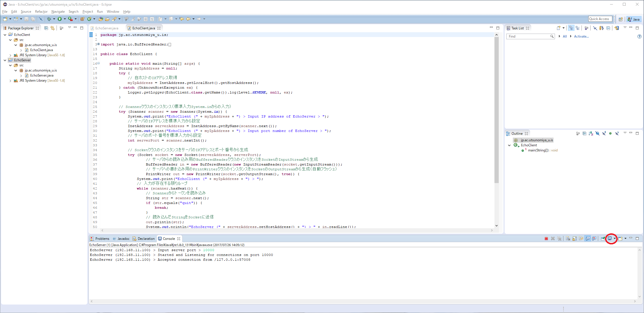Image resolution: width=644 pixels, height=313 pixels.
Task: Switch to the Javadoc tab
Action: tap(121, 239)
